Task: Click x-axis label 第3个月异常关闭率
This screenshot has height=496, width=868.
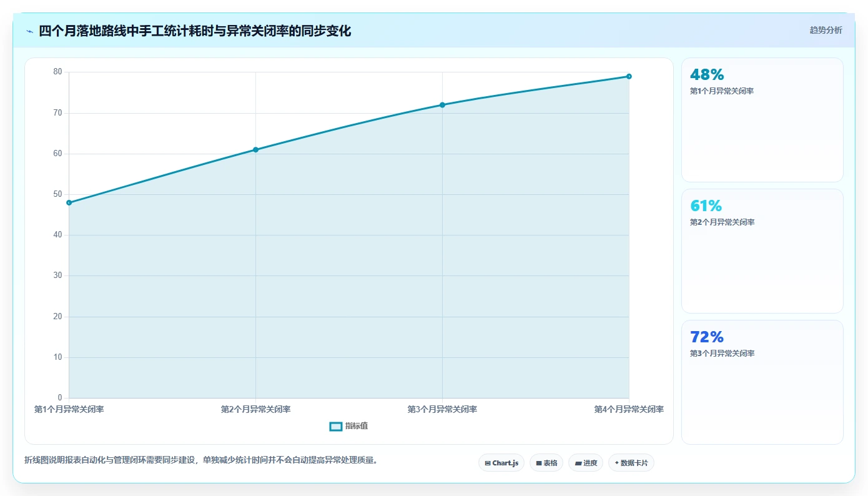Action: click(442, 410)
